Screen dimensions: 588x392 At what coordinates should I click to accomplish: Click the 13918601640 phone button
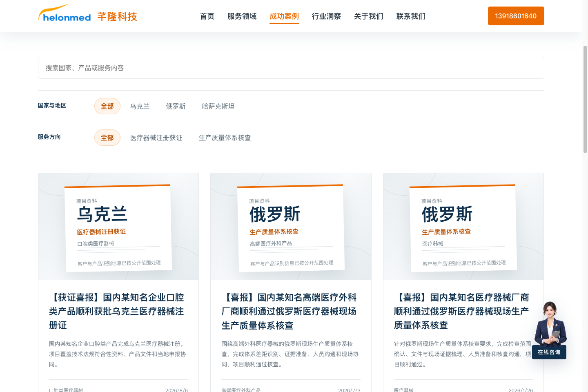coord(516,16)
